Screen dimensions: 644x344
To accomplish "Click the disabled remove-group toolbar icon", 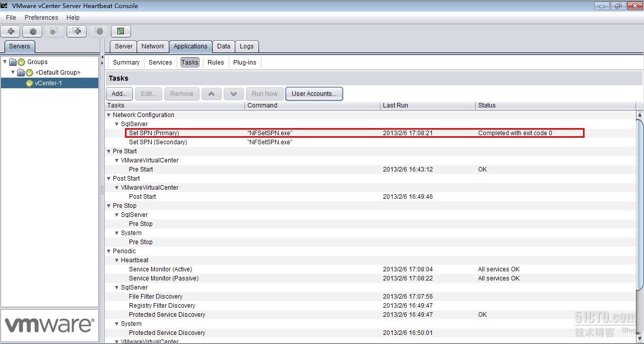I will point(99,31).
